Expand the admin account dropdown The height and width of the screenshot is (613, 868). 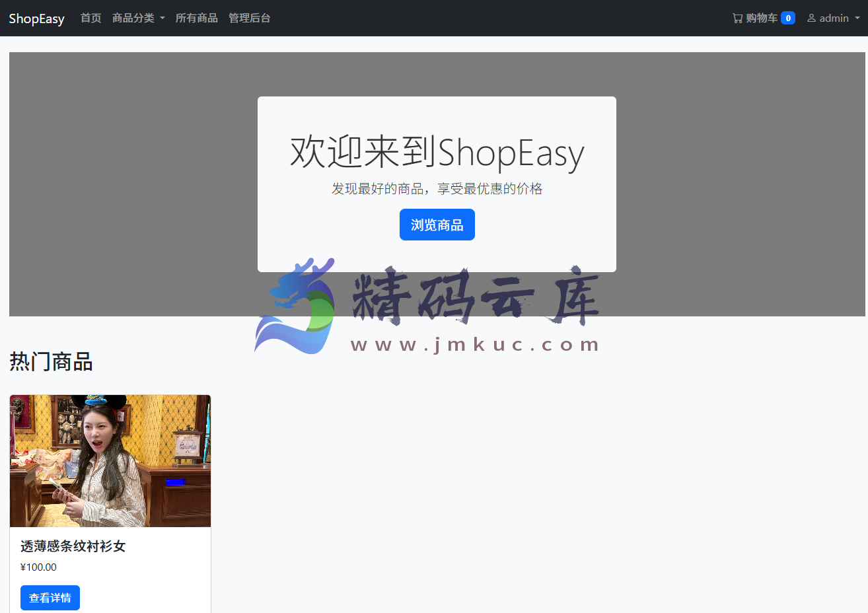(x=833, y=18)
